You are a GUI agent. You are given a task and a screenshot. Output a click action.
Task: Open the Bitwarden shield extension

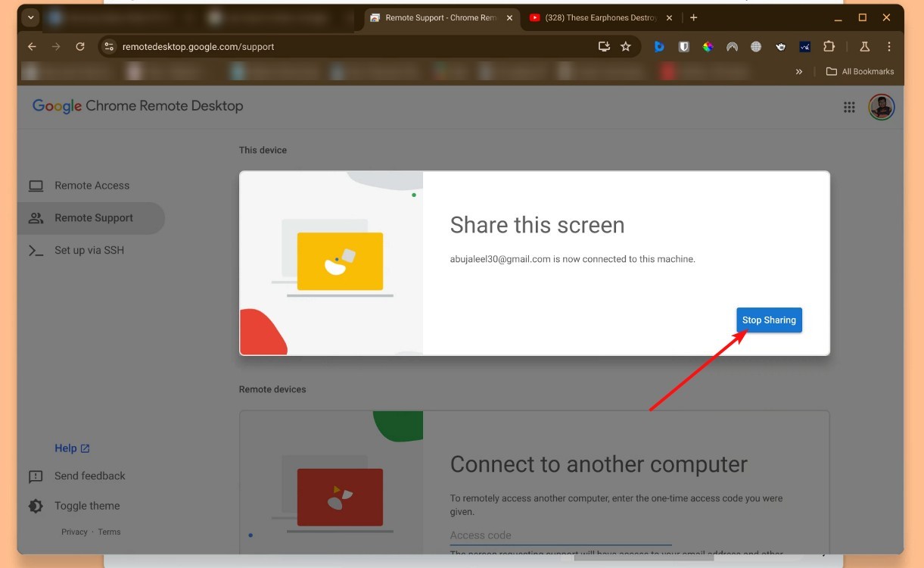pos(683,46)
